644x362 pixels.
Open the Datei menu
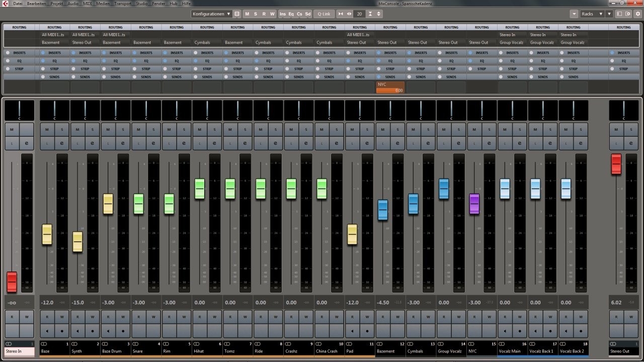coord(18,4)
